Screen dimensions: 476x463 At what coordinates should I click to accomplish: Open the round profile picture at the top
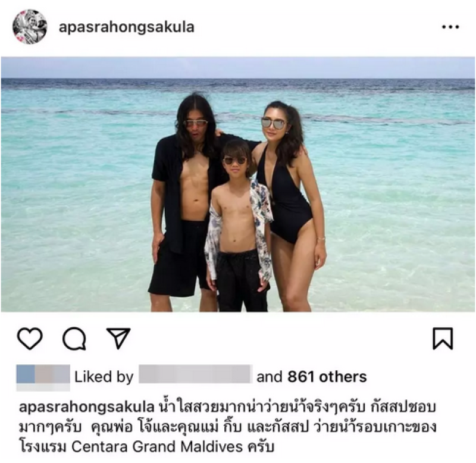[30, 27]
